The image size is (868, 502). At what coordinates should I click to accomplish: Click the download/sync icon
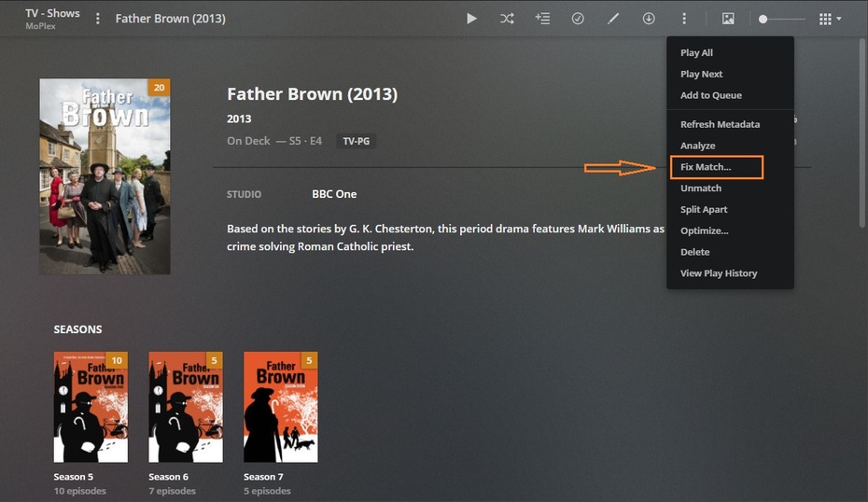coord(649,19)
